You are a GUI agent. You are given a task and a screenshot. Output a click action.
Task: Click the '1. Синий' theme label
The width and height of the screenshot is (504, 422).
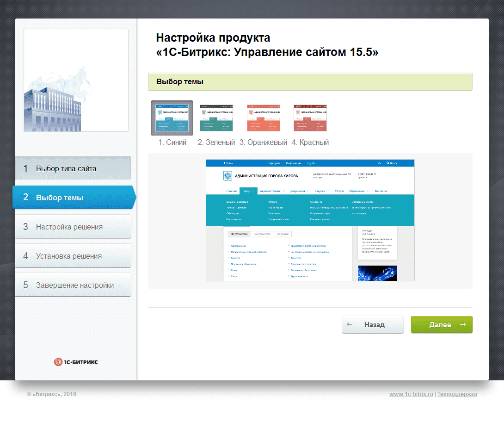(172, 142)
